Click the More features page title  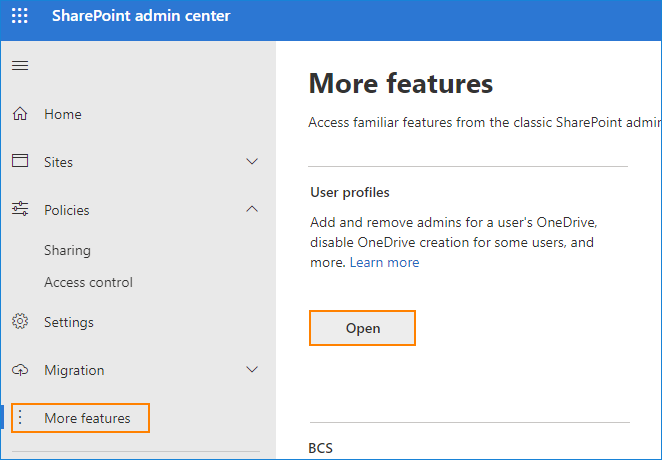pyautogui.click(x=401, y=83)
